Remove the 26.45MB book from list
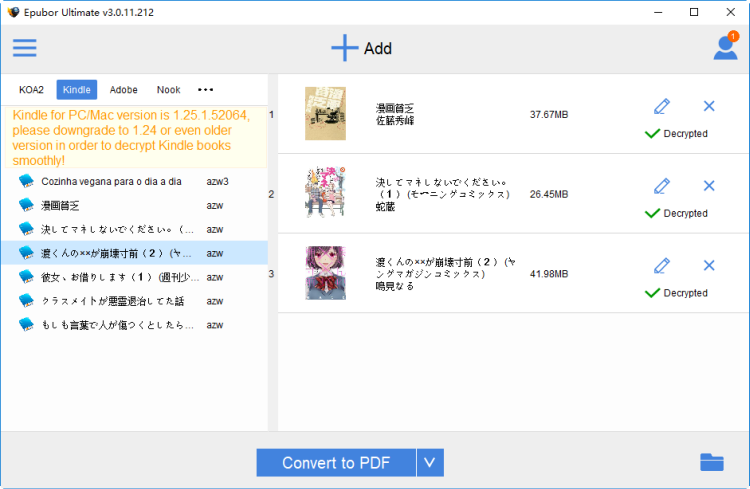The width and height of the screenshot is (750, 489). (x=709, y=186)
